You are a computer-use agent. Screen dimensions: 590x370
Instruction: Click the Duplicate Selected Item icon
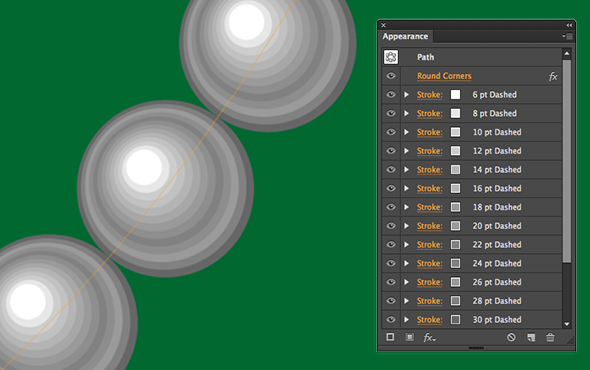point(531,337)
